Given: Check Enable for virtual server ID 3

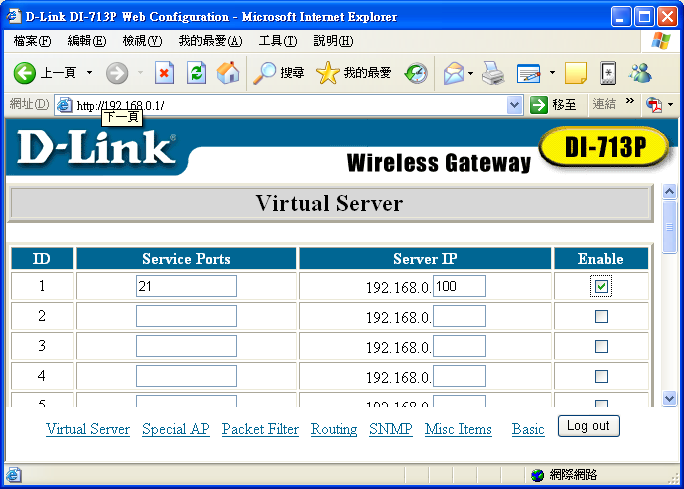Looking at the screenshot, I should point(601,346).
